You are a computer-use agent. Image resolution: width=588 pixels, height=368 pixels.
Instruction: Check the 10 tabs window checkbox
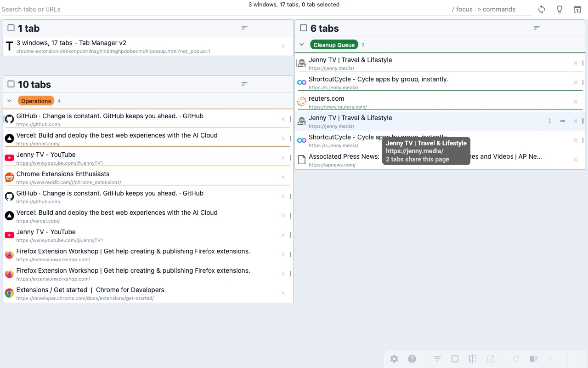tap(11, 84)
